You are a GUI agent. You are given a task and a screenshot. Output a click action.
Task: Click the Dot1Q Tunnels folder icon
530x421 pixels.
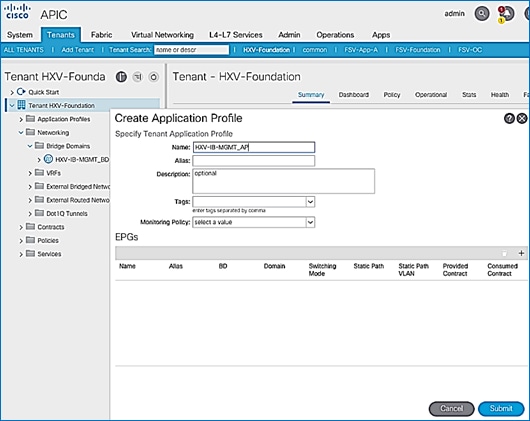(40, 213)
